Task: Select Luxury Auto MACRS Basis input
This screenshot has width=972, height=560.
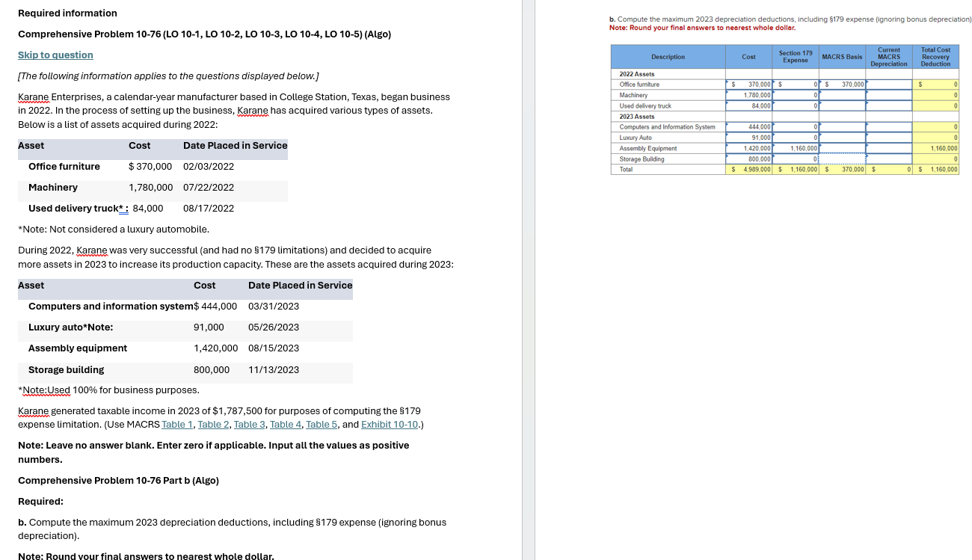Action: (843, 138)
